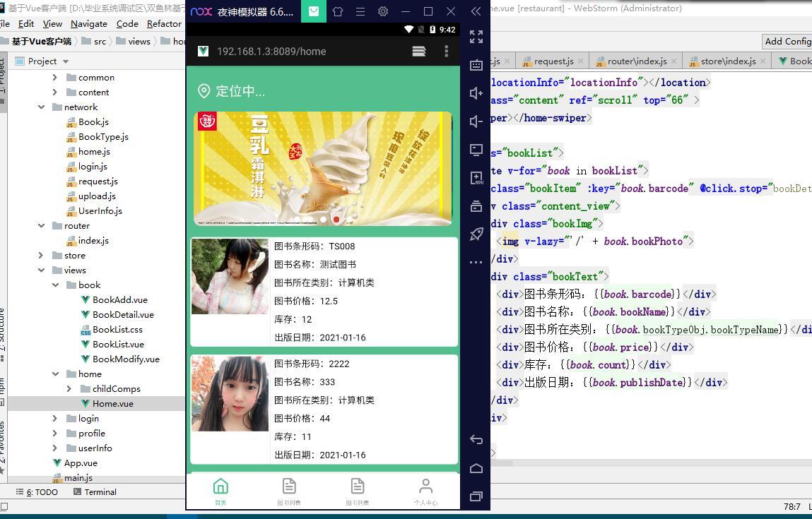Tap the 个人中心 profile tab
Screen dimensions: 812x519
click(x=425, y=491)
